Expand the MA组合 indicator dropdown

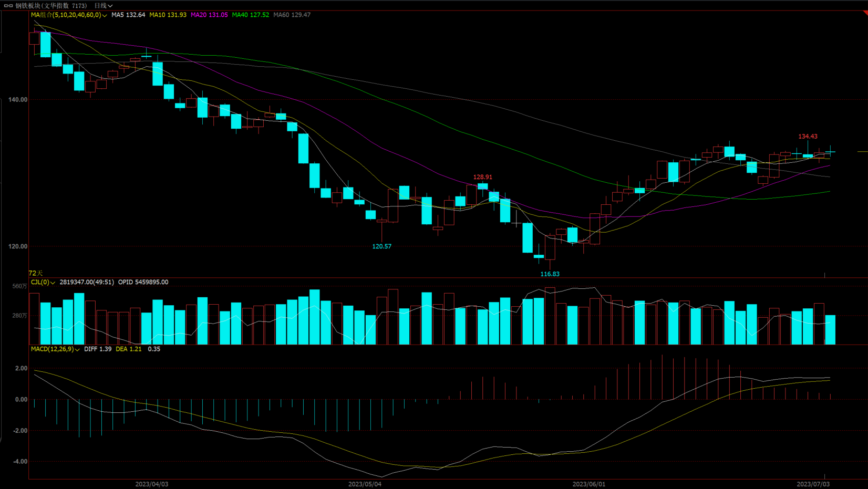pyautogui.click(x=69, y=15)
